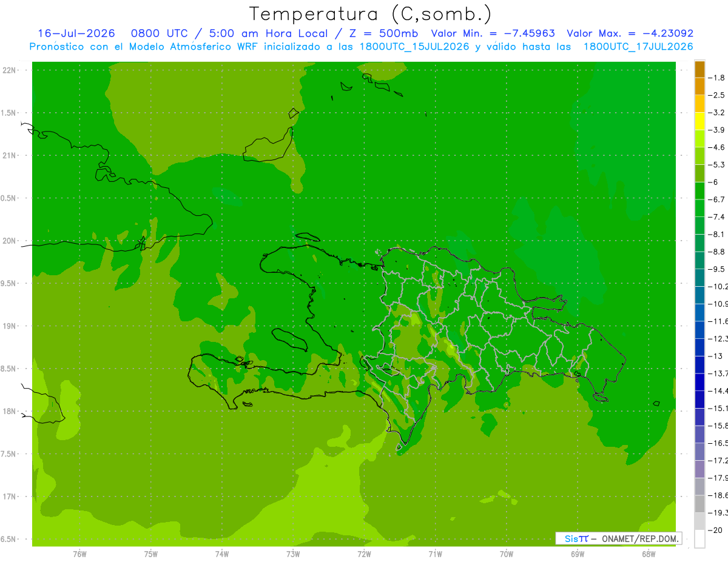Screen dimensions: 728x562
Task: Click the '-8.8' color bar label
Action: pyautogui.click(x=716, y=252)
